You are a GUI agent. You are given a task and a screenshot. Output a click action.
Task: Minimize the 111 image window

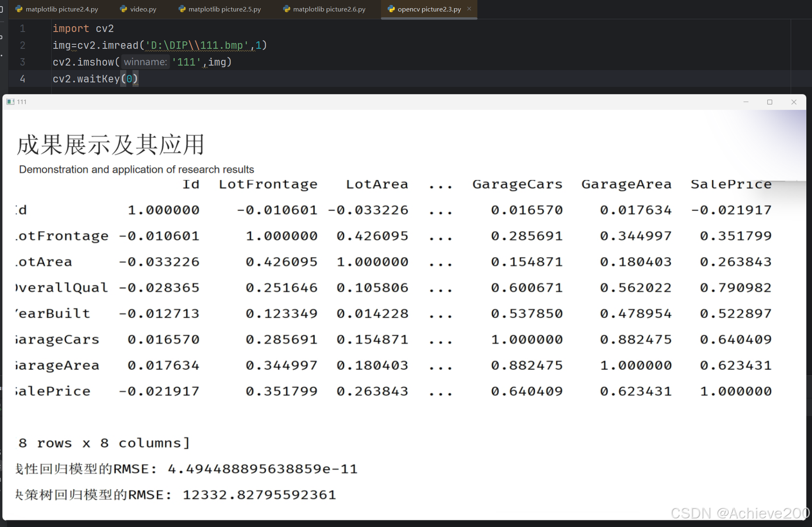click(x=746, y=102)
